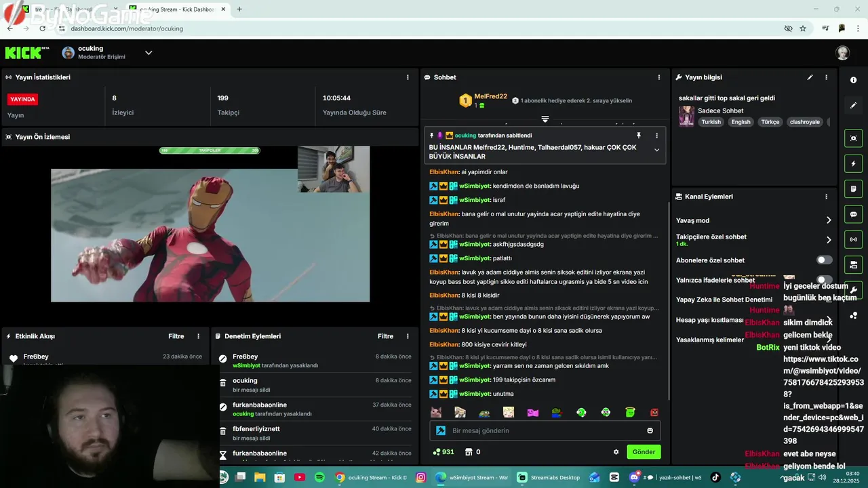This screenshot has height=488, width=868.
Task: Toggle the stream preview widget icon in sidebar
Action: (x=853, y=138)
